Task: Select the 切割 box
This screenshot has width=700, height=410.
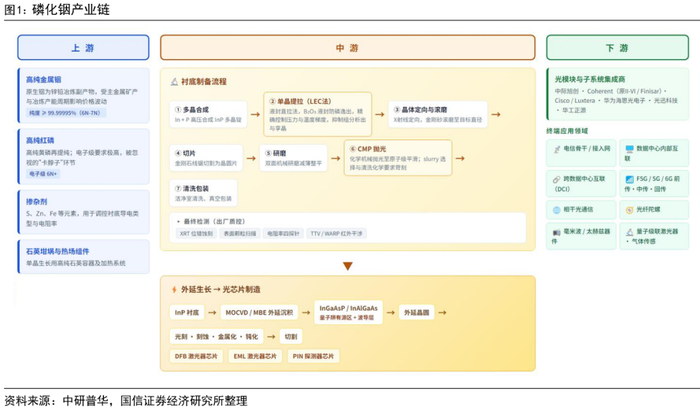Action: tap(291, 336)
